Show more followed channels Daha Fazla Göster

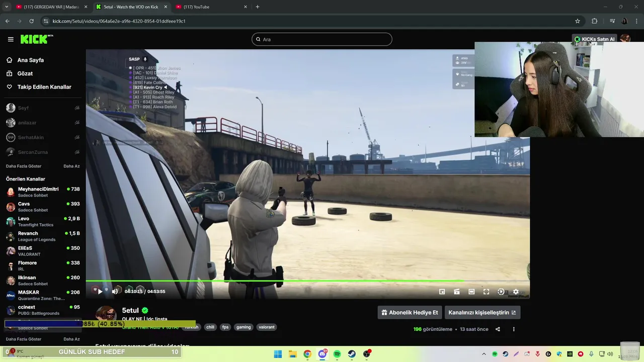point(24,166)
